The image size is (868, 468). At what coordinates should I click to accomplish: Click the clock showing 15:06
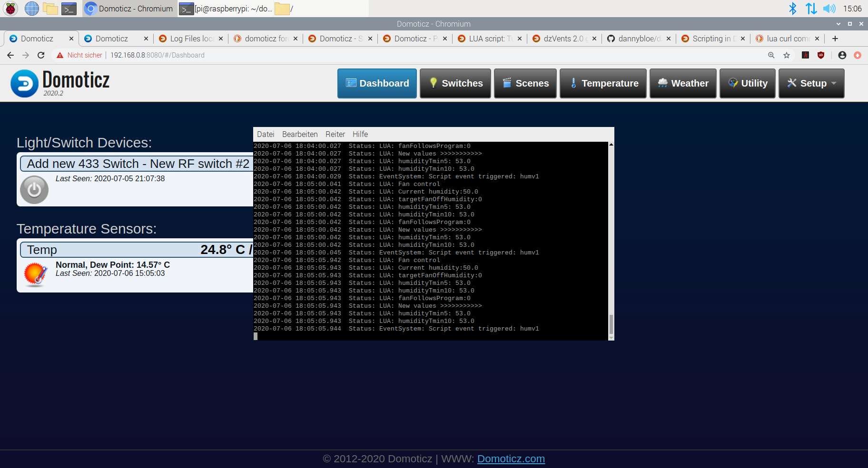(852, 9)
